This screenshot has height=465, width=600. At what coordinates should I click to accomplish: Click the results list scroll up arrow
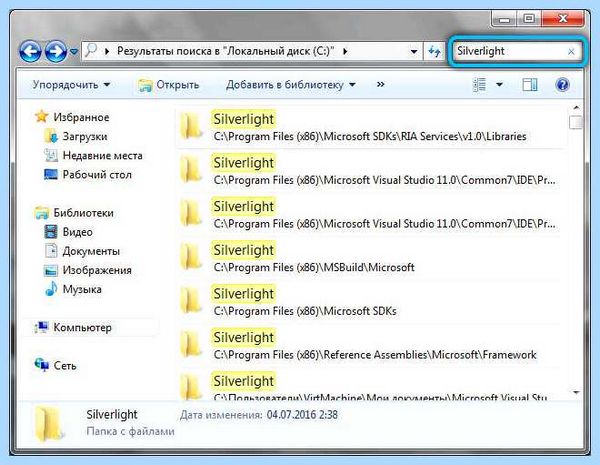(x=576, y=108)
